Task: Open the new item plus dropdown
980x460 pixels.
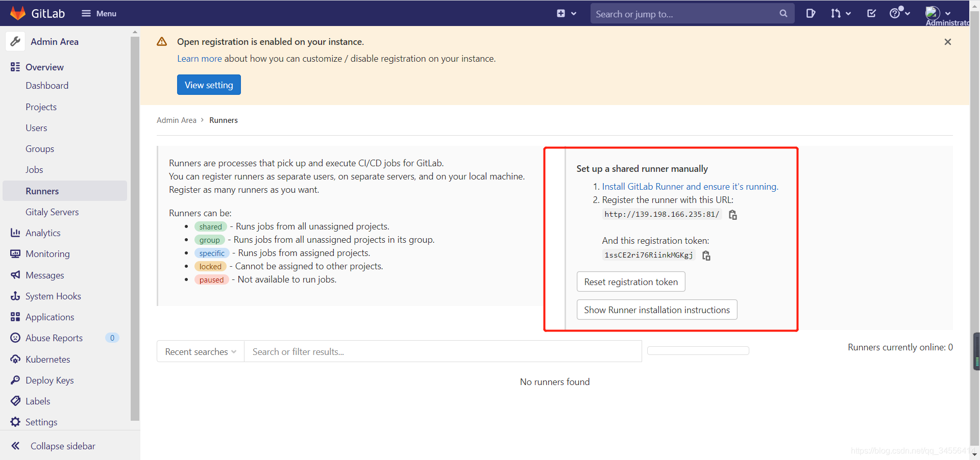Action: pyautogui.click(x=567, y=13)
